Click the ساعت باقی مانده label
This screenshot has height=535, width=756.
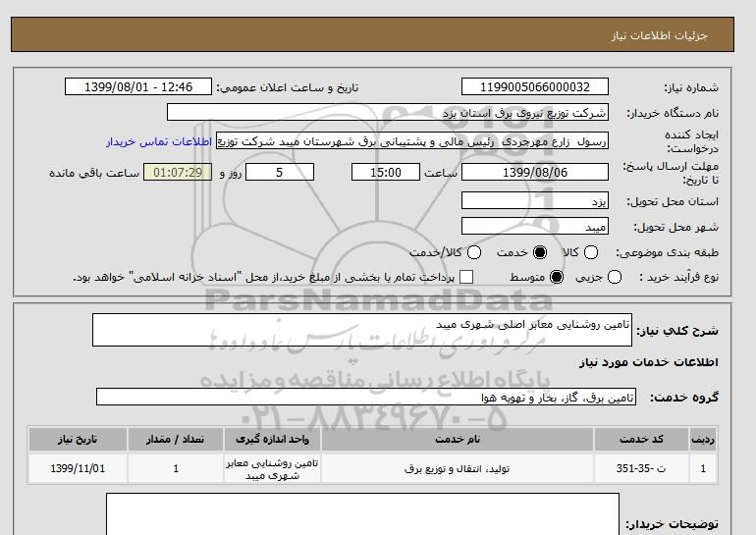94,173
